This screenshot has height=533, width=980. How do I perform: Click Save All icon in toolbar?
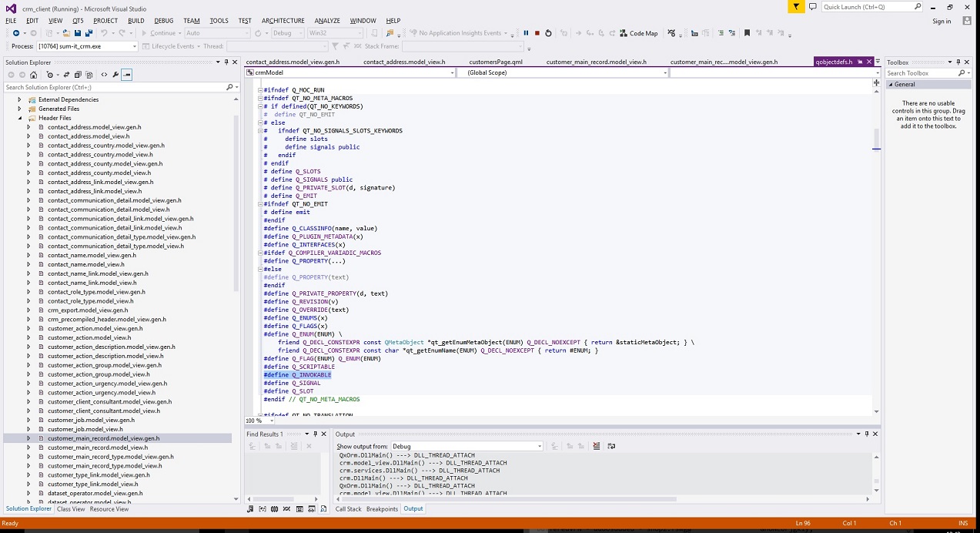point(89,33)
